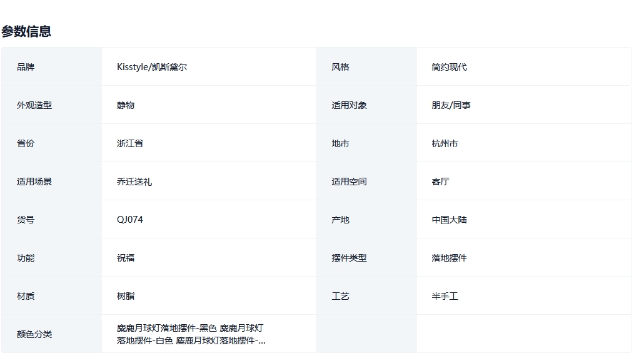Click the 工艺 value 半手工
Viewport: 644px width, 358px height.
tap(445, 296)
